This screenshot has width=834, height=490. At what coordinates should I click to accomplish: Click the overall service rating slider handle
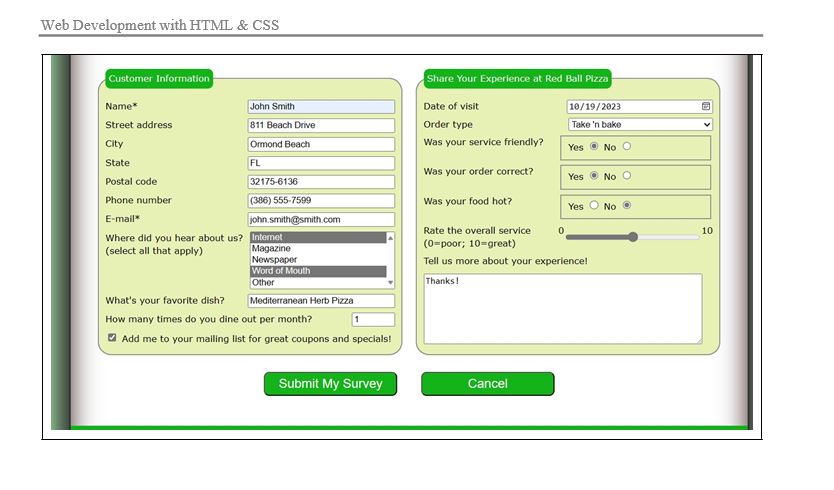click(x=632, y=237)
